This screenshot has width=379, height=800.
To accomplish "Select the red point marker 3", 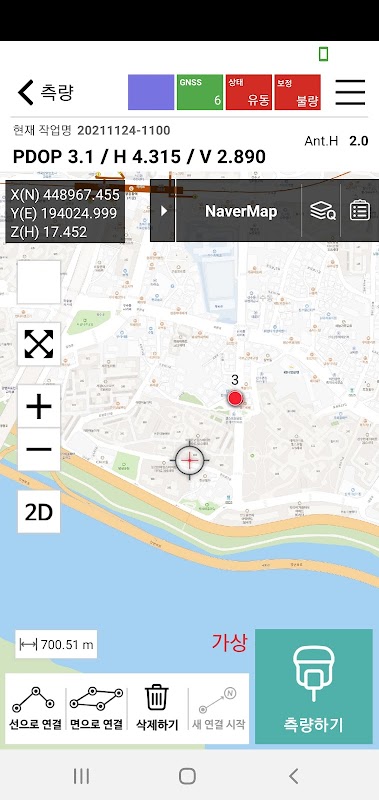I will pyautogui.click(x=235, y=398).
